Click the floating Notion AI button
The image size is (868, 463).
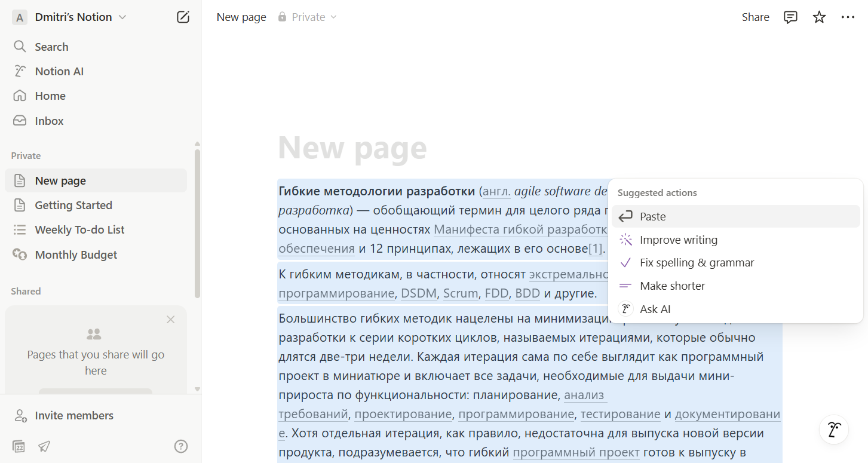(834, 429)
